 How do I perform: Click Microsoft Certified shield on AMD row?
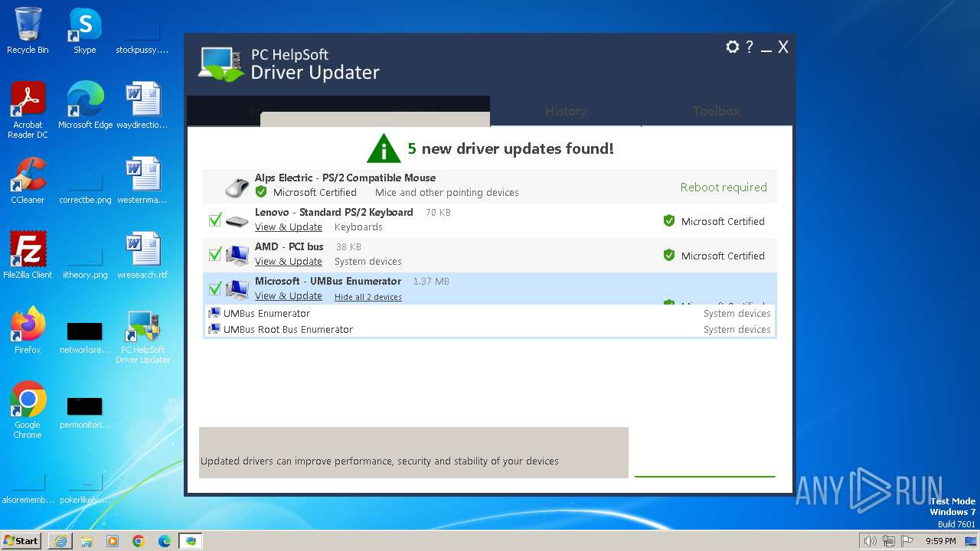[669, 256]
